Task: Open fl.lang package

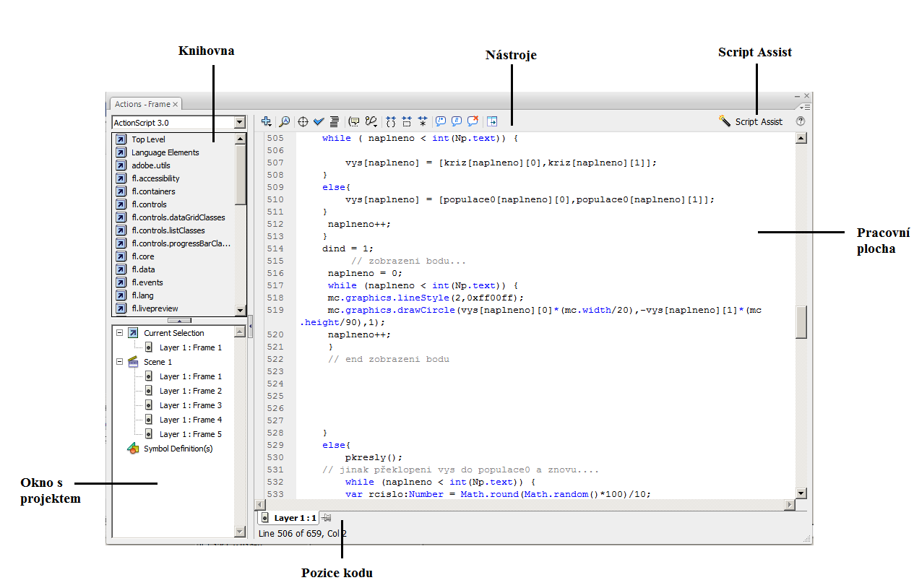Action: (x=142, y=295)
